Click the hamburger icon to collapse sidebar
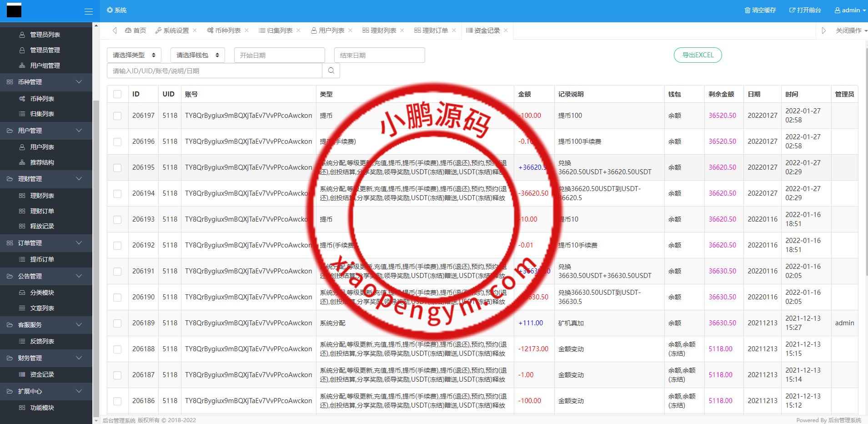Image resolution: width=868 pixels, height=424 pixels. click(89, 11)
